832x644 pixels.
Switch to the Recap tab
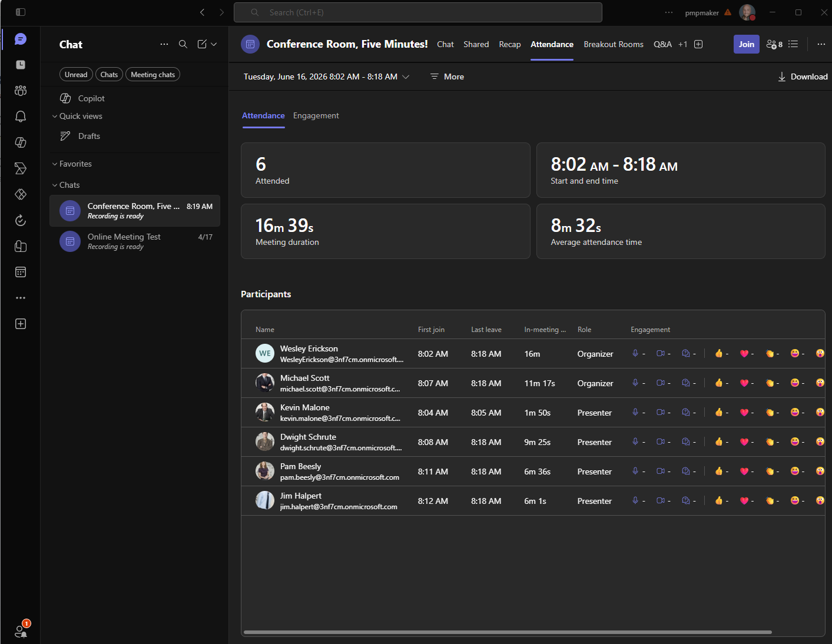click(x=510, y=44)
